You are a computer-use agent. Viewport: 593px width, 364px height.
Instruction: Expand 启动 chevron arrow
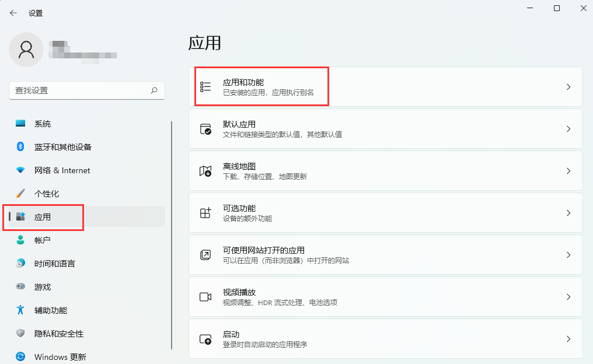[x=568, y=339]
